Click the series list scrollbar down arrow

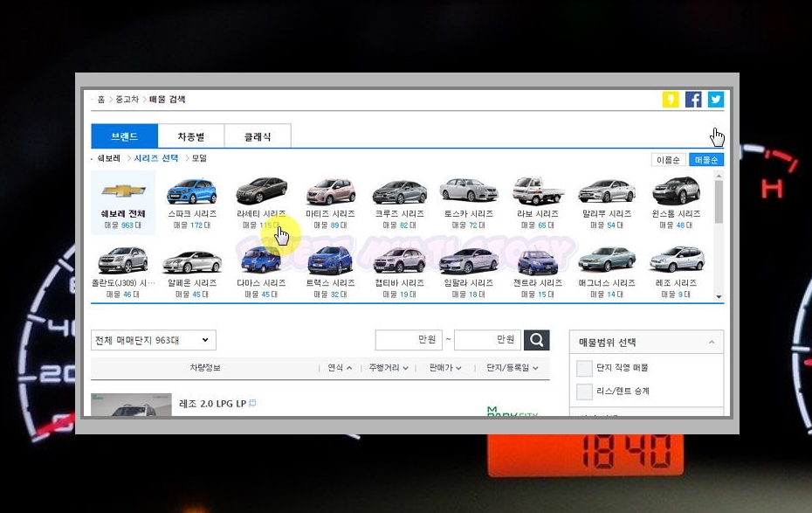pos(719,296)
